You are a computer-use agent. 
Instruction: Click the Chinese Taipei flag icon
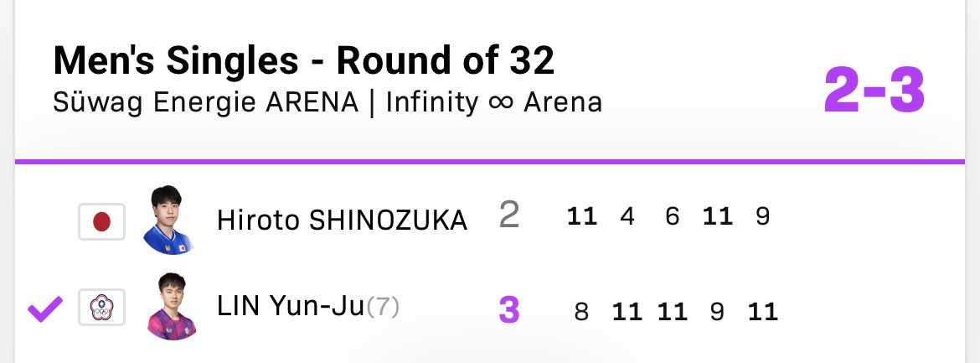coord(101,309)
